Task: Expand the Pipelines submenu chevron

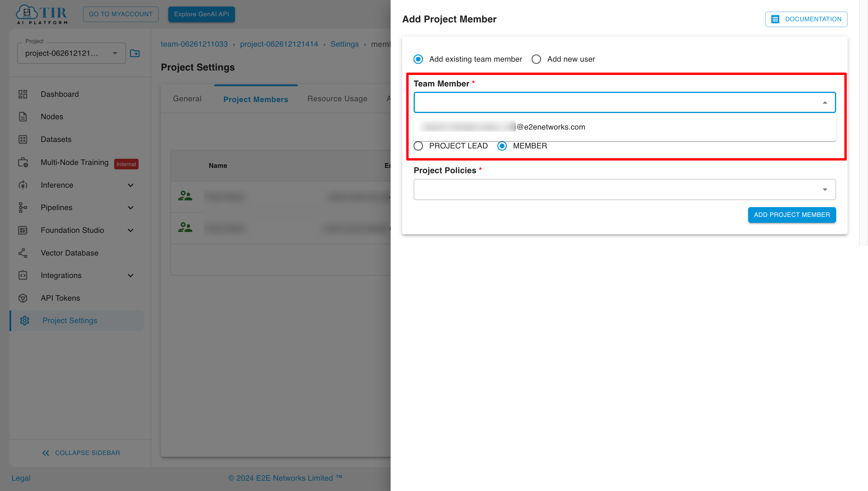Action: point(130,207)
